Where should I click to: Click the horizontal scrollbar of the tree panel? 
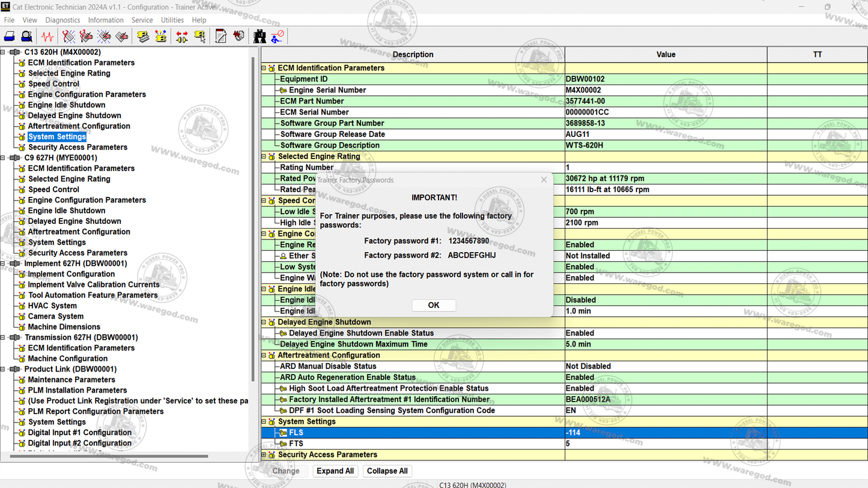[109, 457]
